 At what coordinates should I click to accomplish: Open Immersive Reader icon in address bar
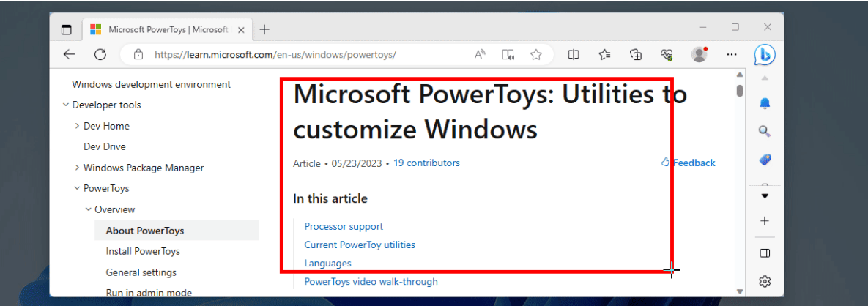coord(508,54)
